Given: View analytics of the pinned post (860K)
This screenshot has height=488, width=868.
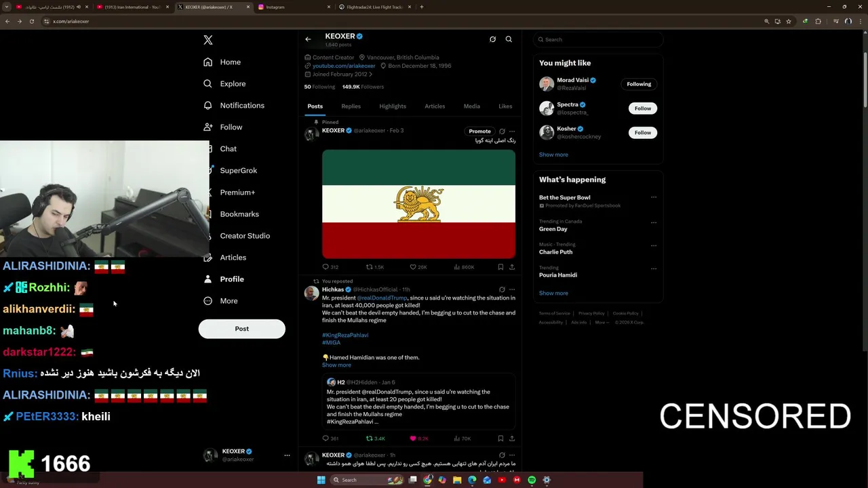Looking at the screenshot, I should [463, 267].
